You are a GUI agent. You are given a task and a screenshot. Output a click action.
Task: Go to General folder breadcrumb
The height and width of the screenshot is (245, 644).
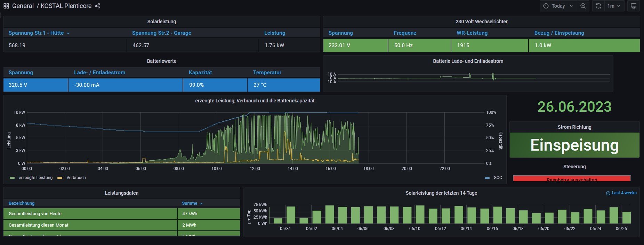(23, 6)
